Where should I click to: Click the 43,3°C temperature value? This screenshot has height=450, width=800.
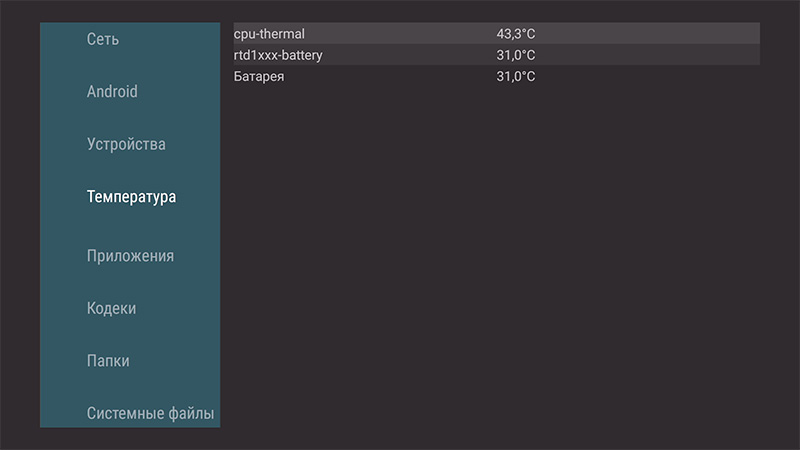pos(516,34)
